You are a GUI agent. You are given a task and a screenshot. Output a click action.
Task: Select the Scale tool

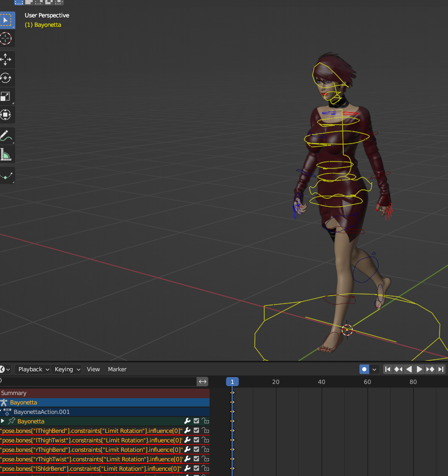tap(6, 97)
